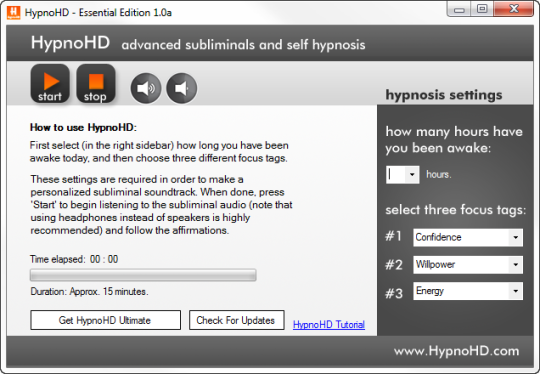Click the 'select three focus tags:' label

coord(456,210)
